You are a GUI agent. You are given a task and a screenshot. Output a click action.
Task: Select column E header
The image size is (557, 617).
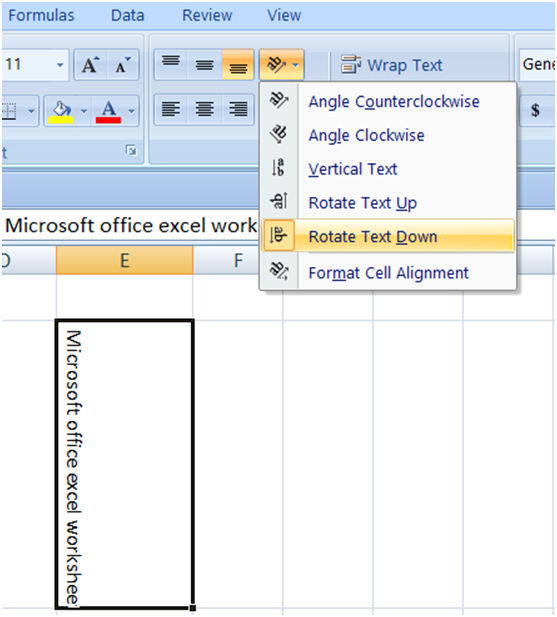124,260
